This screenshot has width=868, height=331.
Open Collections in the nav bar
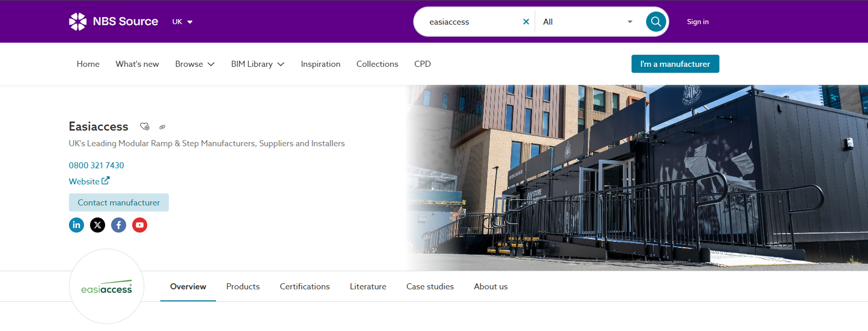(x=377, y=64)
